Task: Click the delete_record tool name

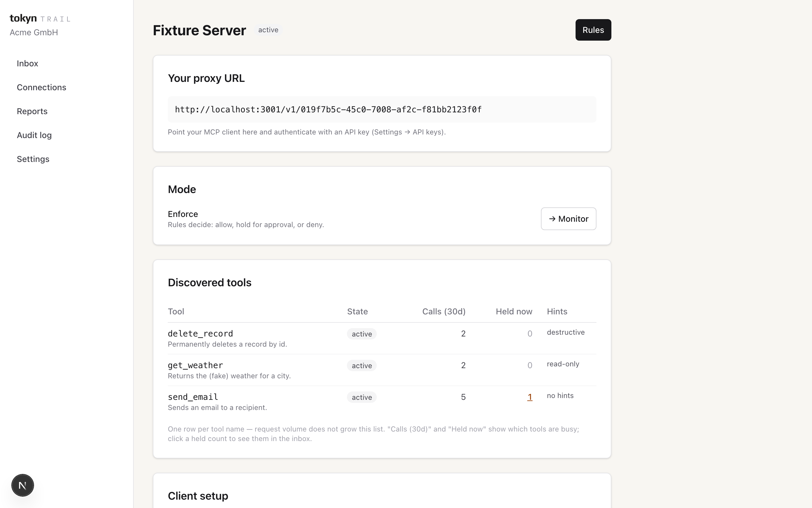Action: [200, 333]
